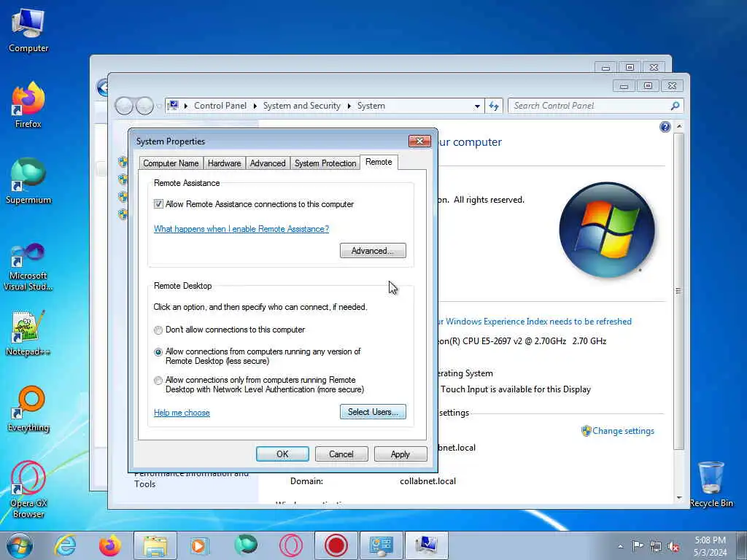Open the Recycle Bin on the desktop
This screenshot has height=560, width=747.
tap(711, 484)
